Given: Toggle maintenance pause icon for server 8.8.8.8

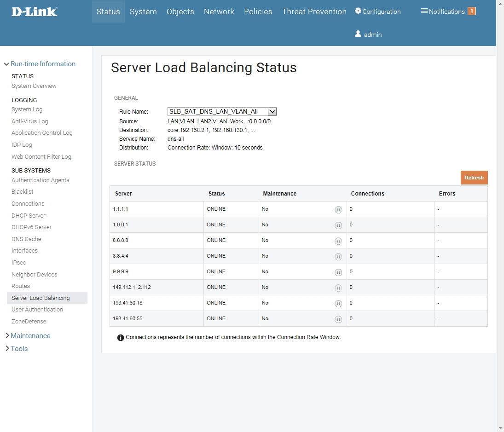Looking at the screenshot, I should point(338,241).
